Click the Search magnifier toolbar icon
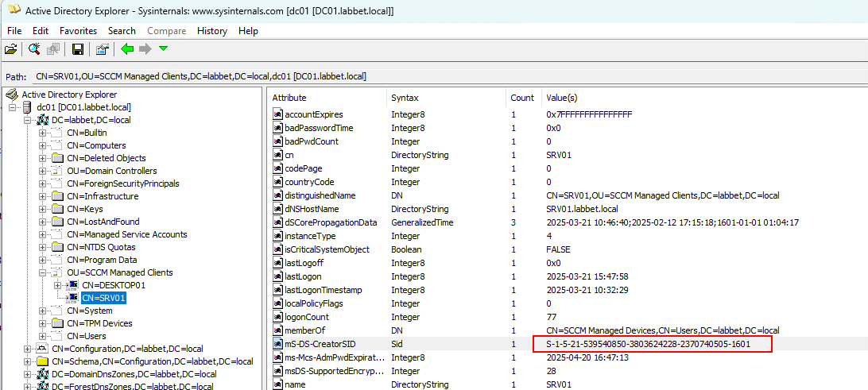The image size is (868, 390). click(x=34, y=49)
